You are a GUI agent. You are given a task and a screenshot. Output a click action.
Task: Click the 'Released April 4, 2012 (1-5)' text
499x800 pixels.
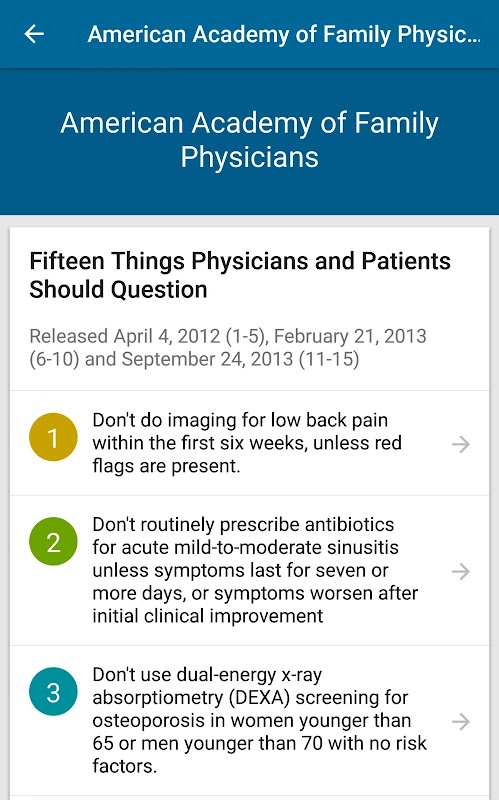(x=148, y=336)
